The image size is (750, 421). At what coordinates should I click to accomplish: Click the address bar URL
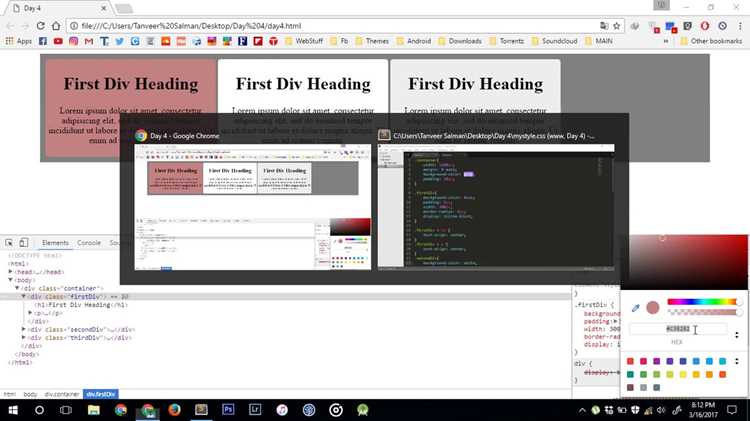point(191,26)
